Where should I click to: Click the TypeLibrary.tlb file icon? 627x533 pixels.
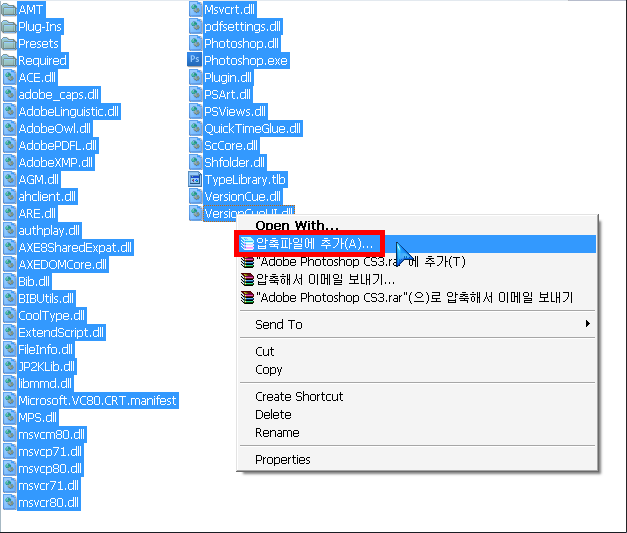(195, 179)
